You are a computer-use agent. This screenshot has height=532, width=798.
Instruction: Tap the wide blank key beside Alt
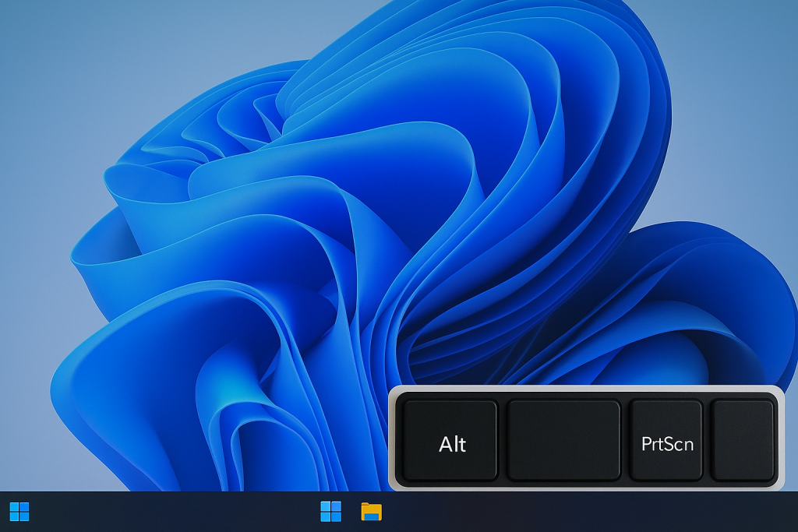pyautogui.click(x=563, y=440)
